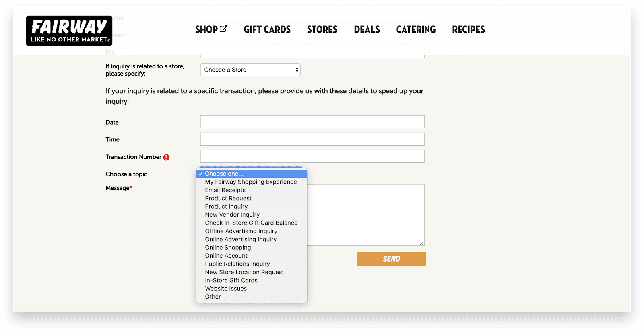The width and height of the screenshot is (644, 332).
Task: Click the red Transaction Number help icon
Action: (166, 157)
